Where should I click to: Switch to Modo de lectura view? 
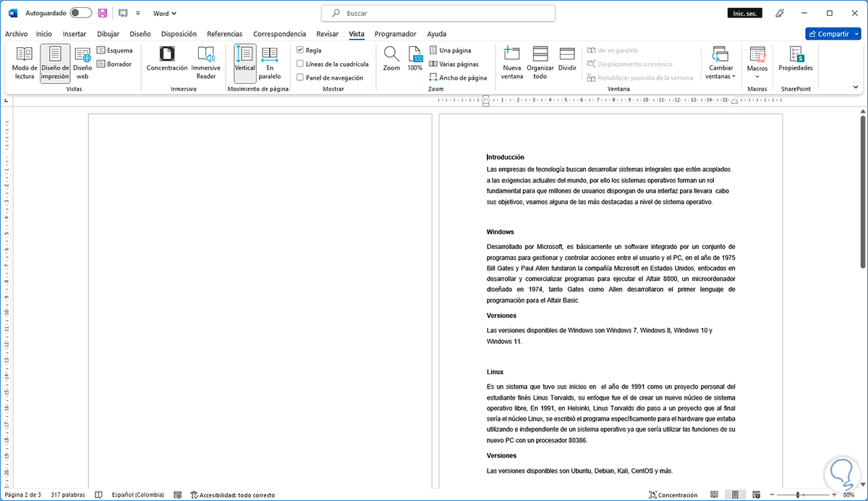pos(25,63)
